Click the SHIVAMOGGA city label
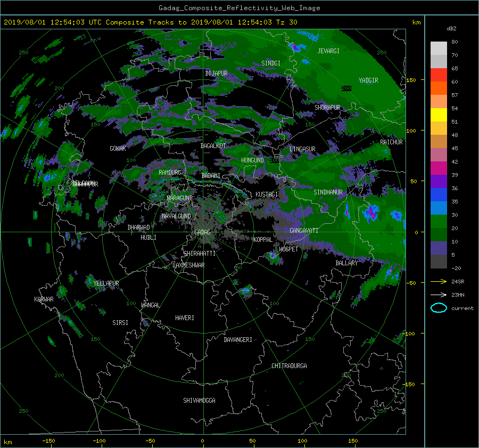The height and width of the screenshot is (448, 479). (199, 400)
